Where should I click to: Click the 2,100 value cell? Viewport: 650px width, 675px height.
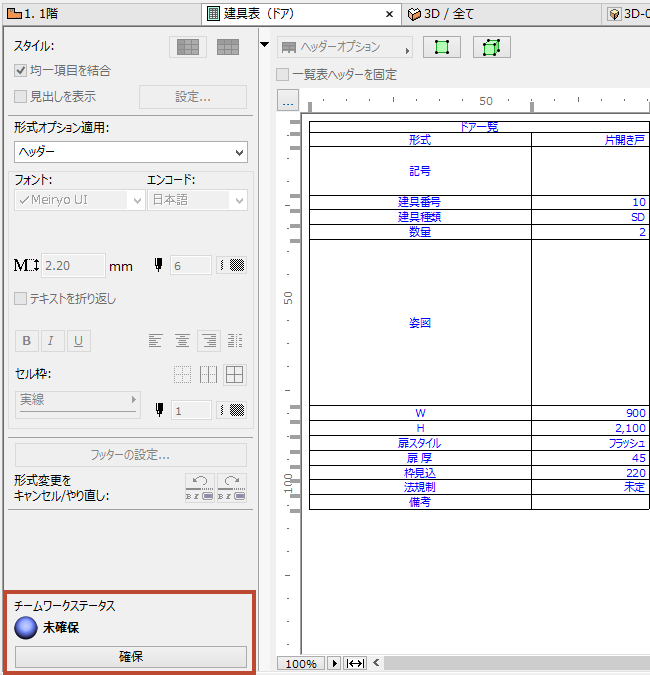click(591, 428)
